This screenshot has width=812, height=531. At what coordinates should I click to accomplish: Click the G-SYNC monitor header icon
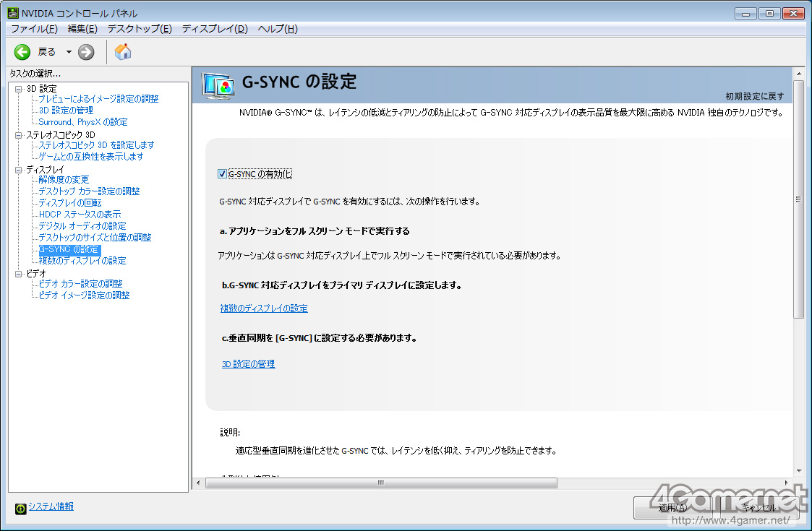[x=218, y=86]
